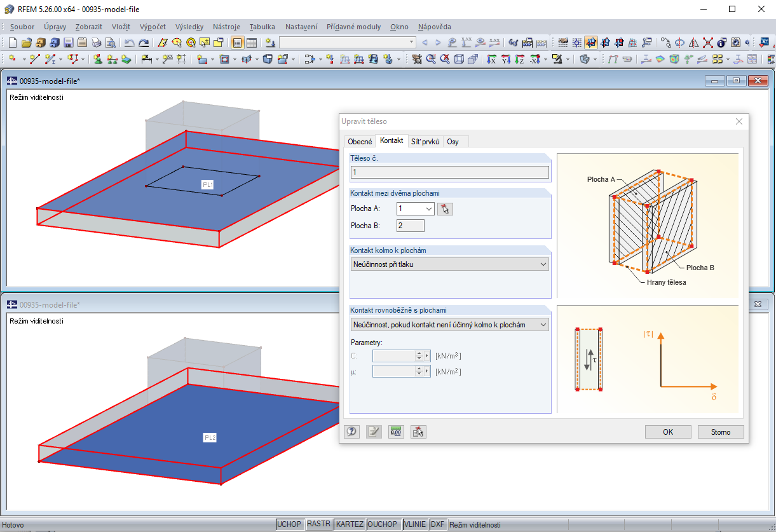Close the Upravit těleso dialog
This screenshot has width=776, height=532.
pyautogui.click(x=739, y=121)
